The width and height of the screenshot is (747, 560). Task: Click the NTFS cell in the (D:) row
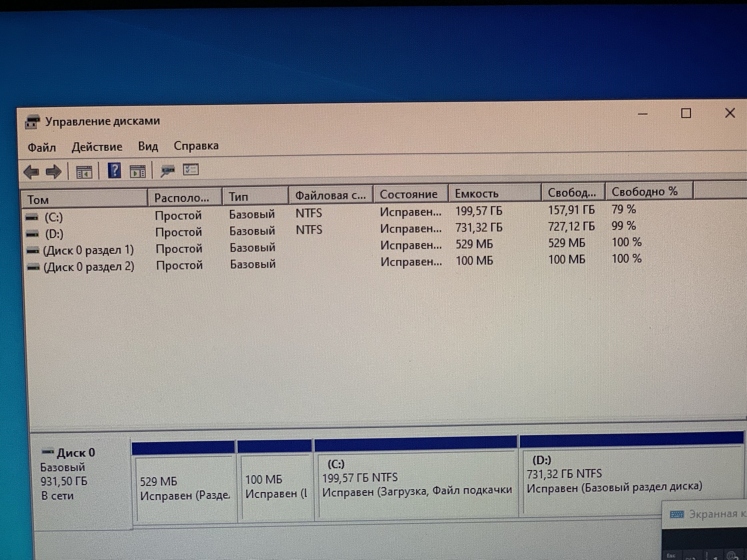[309, 230]
